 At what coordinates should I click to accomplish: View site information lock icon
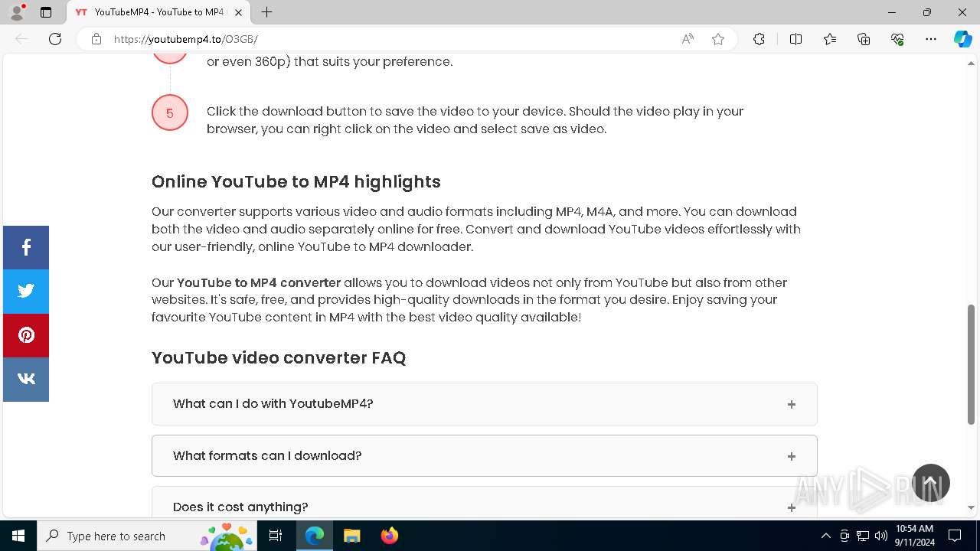96,39
